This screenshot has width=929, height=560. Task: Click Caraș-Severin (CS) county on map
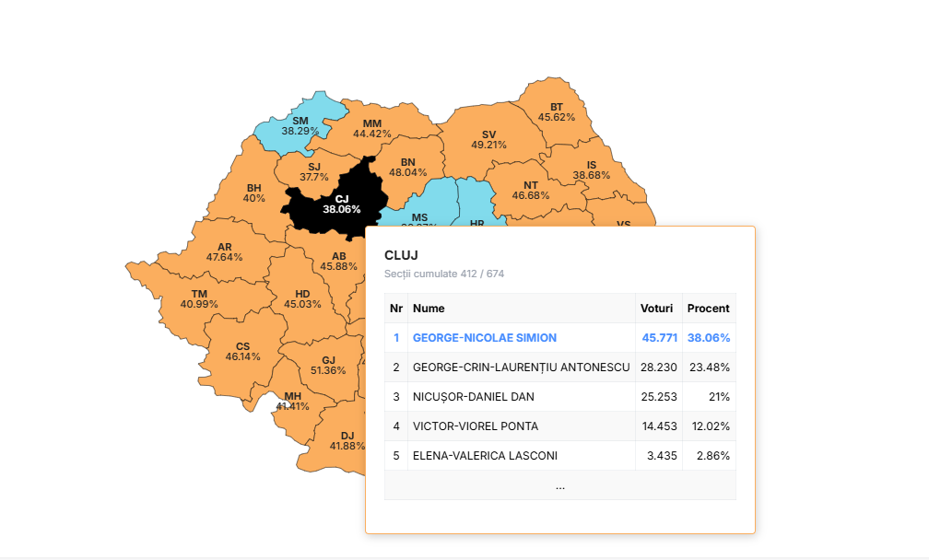[x=242, y=351]
